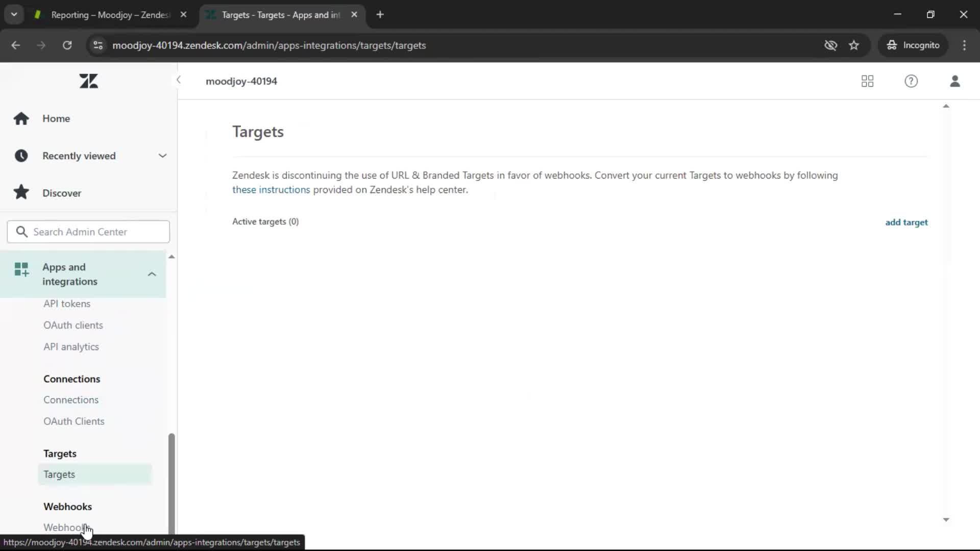
Task: Close the Reporting – Moodjoy tab
Action: click(183, 15)
